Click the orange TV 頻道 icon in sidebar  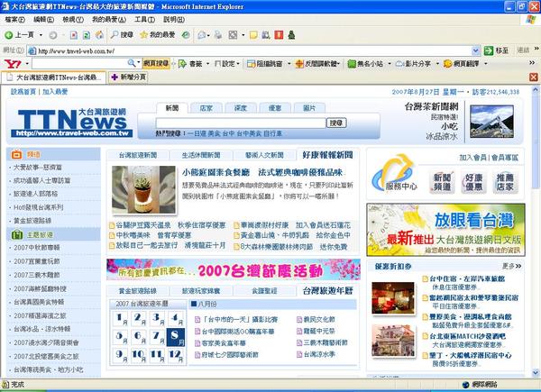16,154
